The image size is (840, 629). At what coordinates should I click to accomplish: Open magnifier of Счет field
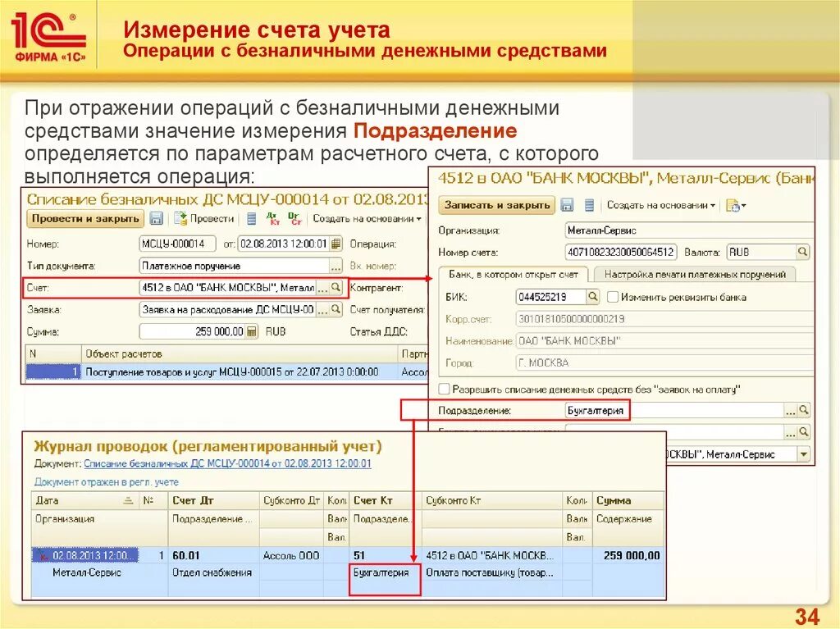pos(336,288)
